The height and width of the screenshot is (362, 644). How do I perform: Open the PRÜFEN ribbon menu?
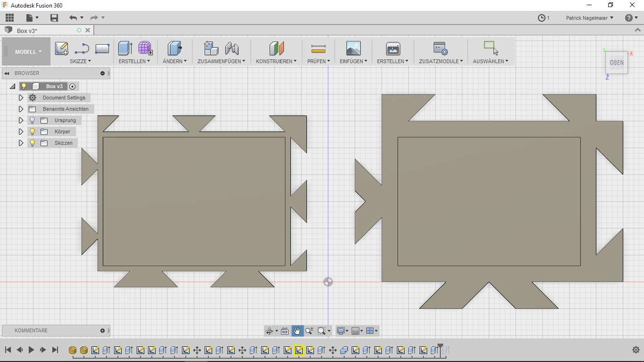coord(318,61)
